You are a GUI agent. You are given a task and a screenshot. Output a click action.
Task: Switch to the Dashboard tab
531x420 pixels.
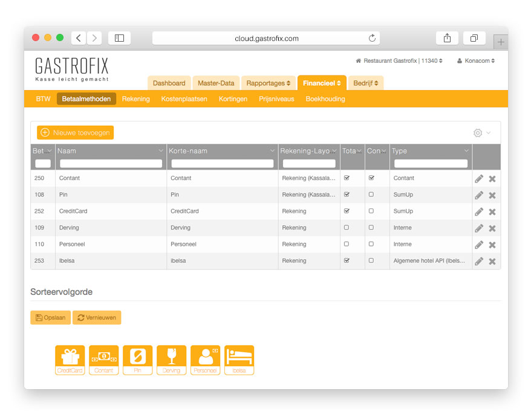tap(169, 83)
